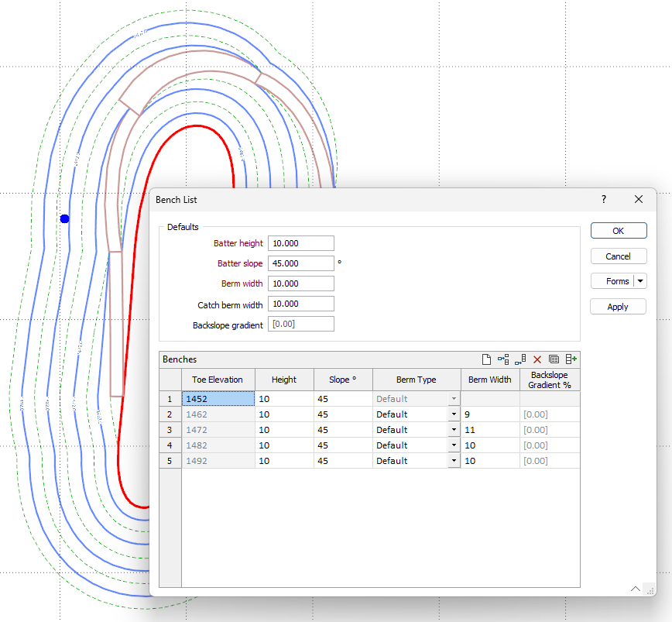Screen dimensions: 672x622
Task: Click the list view icon in Benches toolbar
Action: [x=554, y=359]
